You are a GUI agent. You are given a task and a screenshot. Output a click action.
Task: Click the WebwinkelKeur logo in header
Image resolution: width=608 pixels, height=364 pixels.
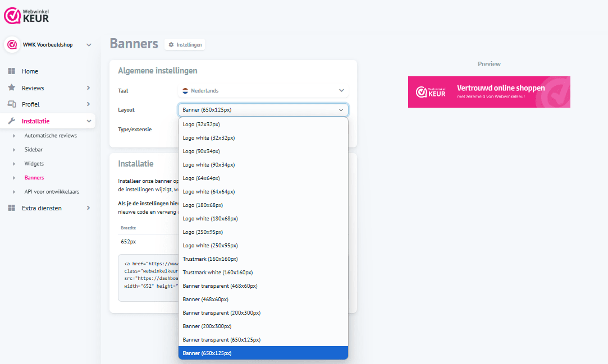(x=26, y=15)
